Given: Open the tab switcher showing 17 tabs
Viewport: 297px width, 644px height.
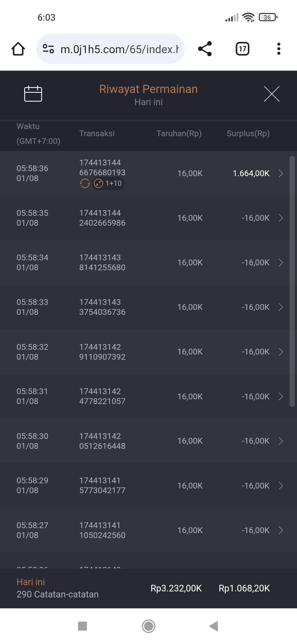Looking at the screenshot, I should pyautogui.click(x=242, y=49).
